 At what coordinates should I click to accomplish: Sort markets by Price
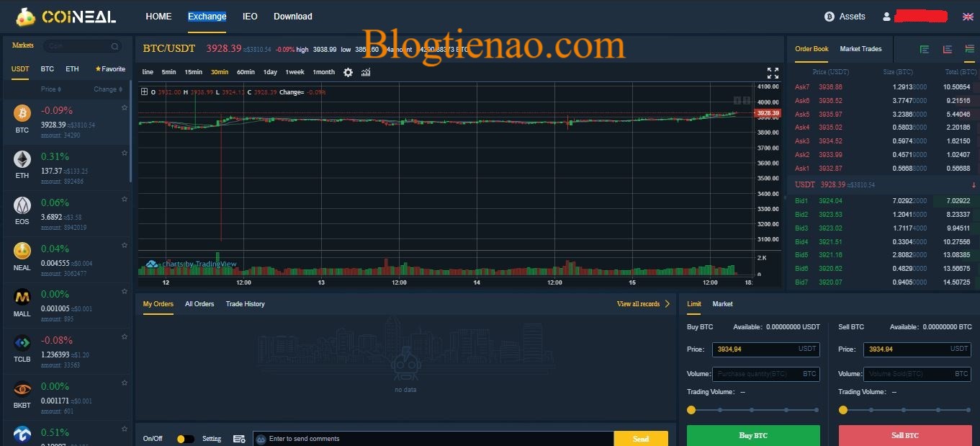coord(51,89)
